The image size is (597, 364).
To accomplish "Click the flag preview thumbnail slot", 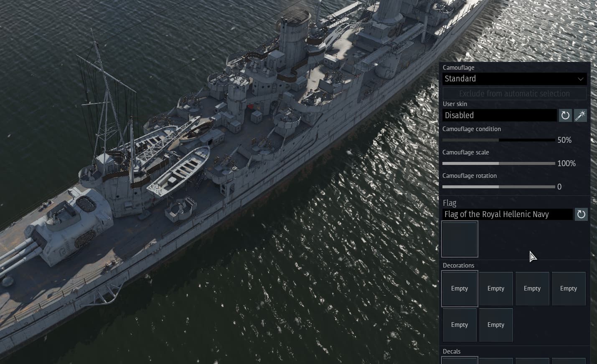I will [460, 239].
